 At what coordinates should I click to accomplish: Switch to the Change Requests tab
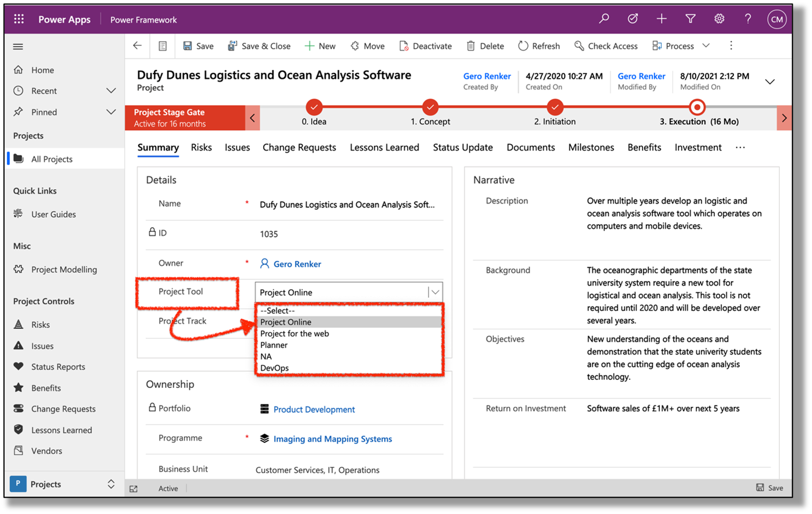pos(299,147)
